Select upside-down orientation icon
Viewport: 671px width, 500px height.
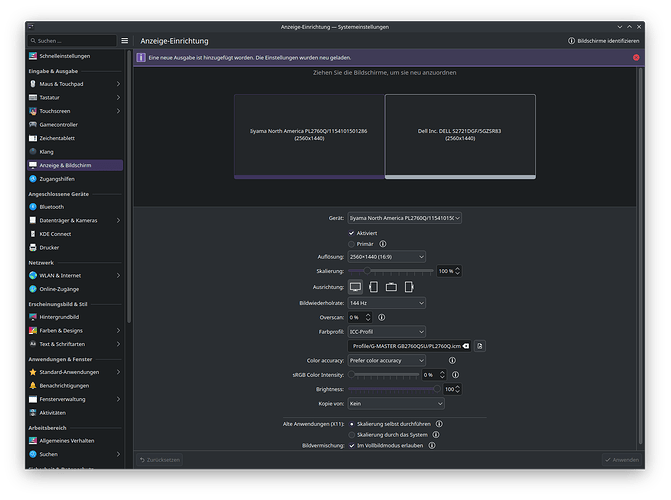point(391,287)
